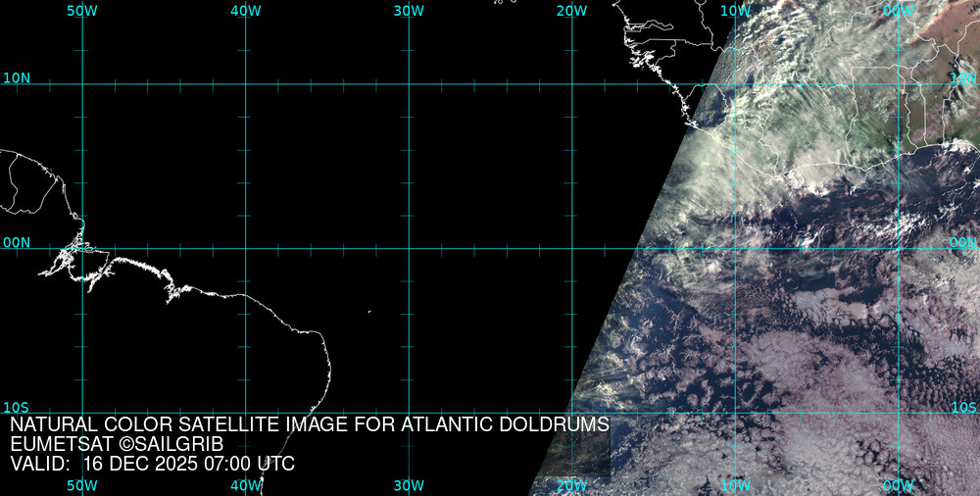The width and height of the screenshot is (980, 496).
Task: Click the 10W longitude label along the bottom edge
Action: [734, 485]
